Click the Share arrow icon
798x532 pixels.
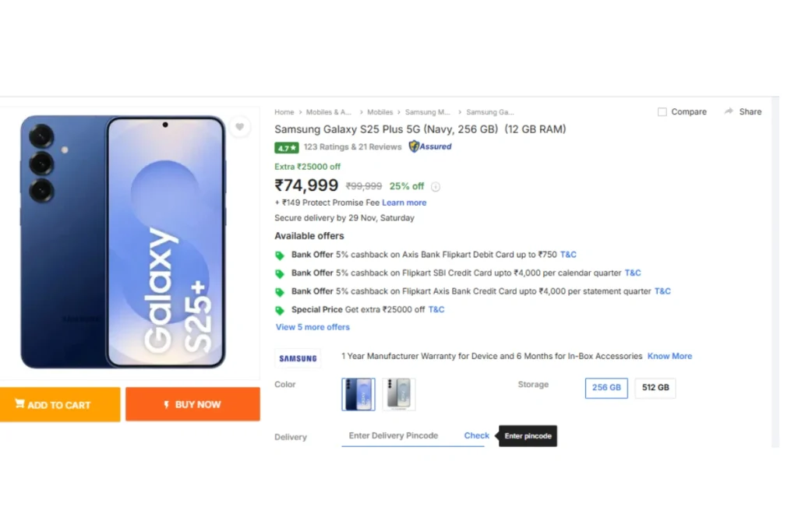(x=729, y=111)
